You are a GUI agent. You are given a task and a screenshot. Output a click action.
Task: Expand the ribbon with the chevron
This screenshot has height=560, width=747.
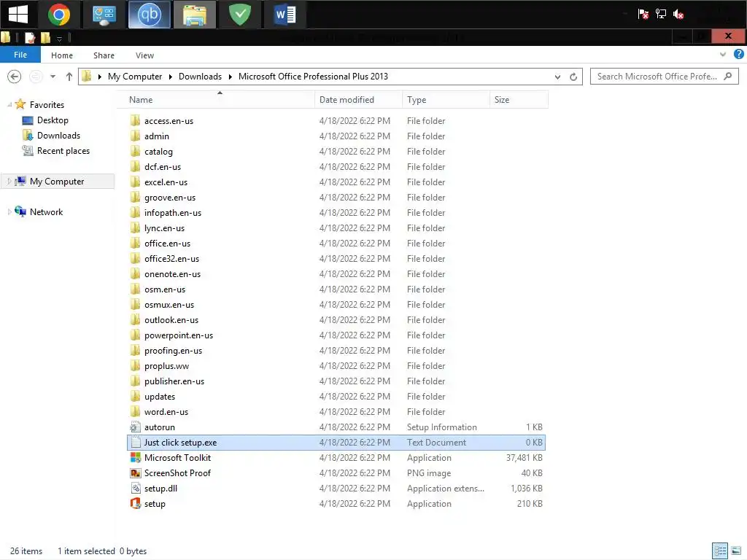tap(723, 54)
